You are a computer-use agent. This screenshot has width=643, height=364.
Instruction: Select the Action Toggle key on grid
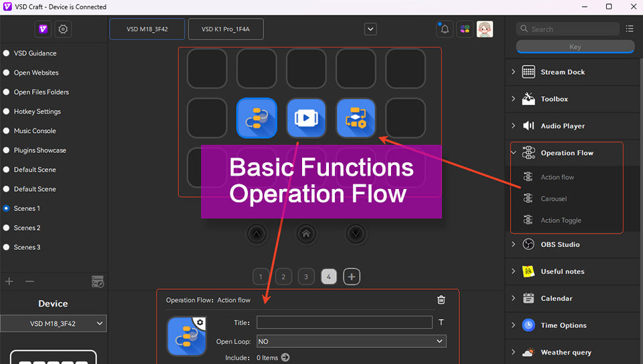356,118
